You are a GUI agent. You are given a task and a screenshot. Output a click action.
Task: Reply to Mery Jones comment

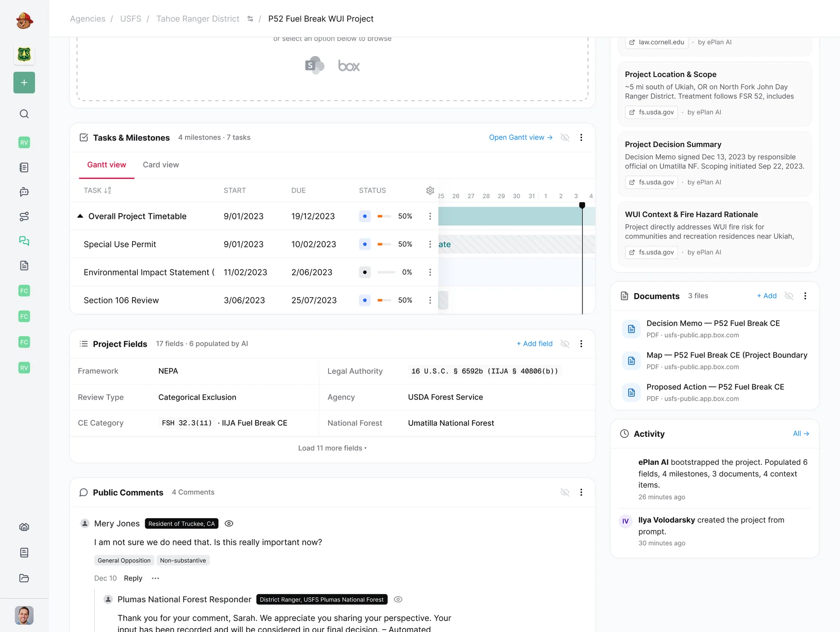[133, 578]
